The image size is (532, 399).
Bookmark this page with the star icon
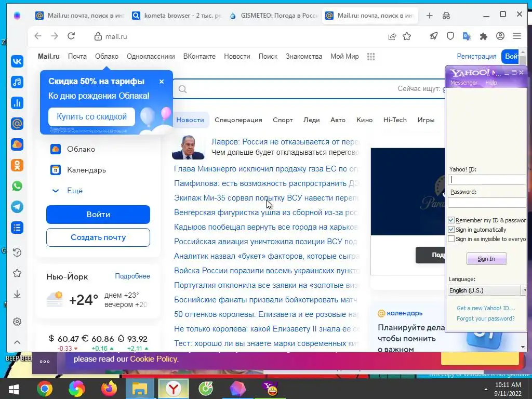[x=407, y=36]
